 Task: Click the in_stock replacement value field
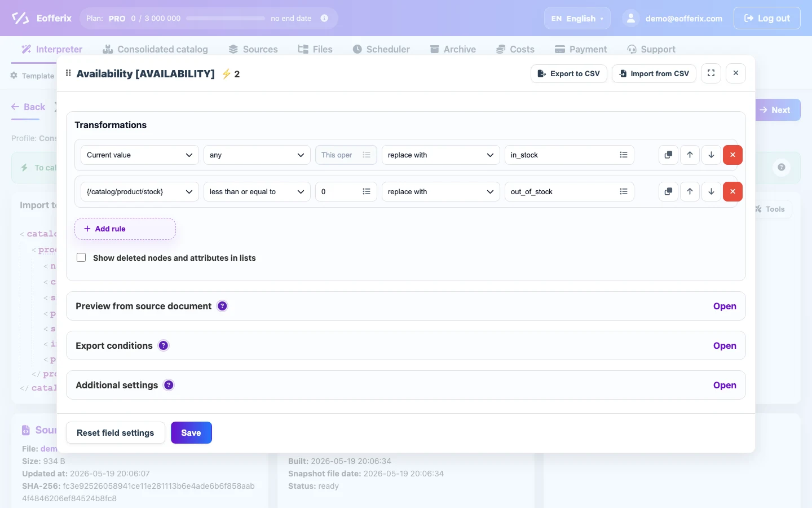coord(570,155)
